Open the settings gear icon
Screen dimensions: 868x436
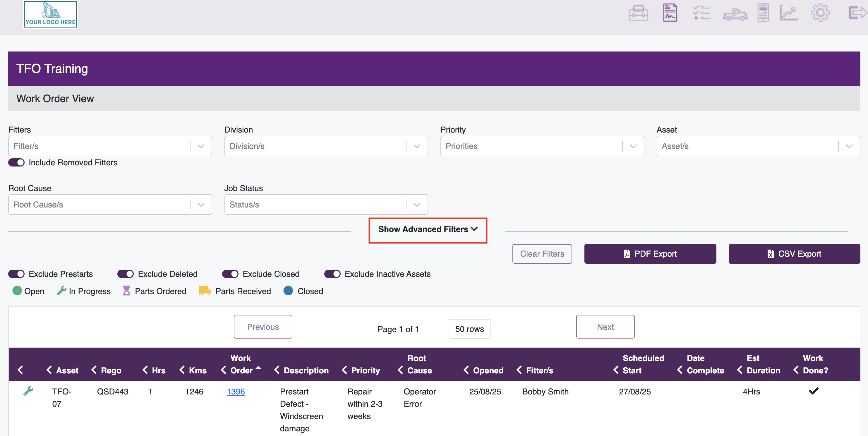(820, 13)
